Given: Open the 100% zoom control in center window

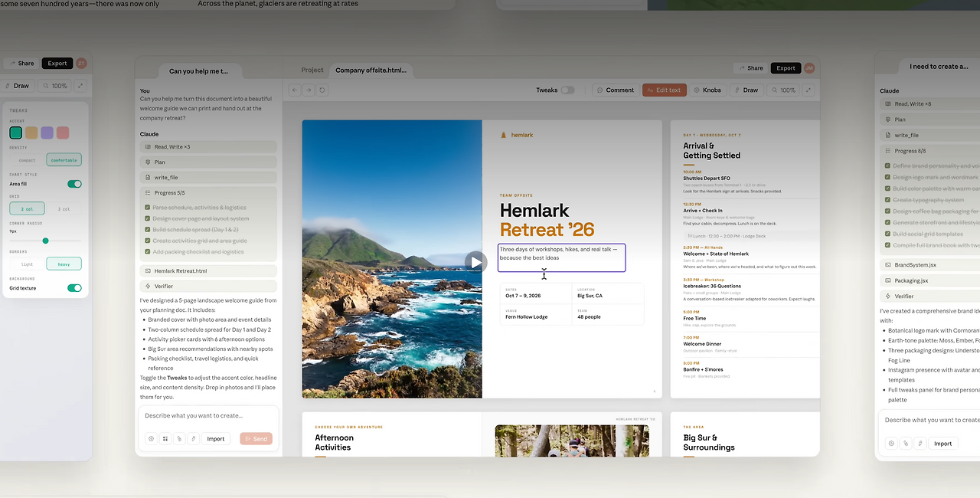Looking at the screenshot, I should pos(782,90).
